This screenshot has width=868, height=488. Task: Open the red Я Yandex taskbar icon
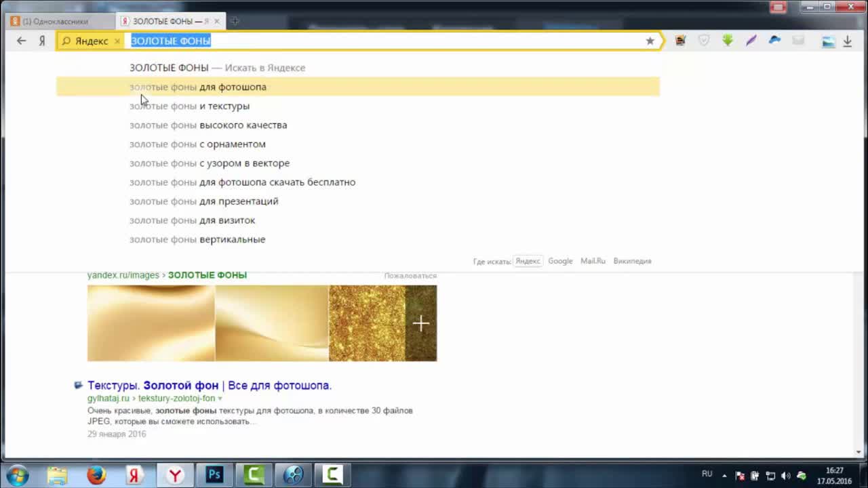click(135, 475)
